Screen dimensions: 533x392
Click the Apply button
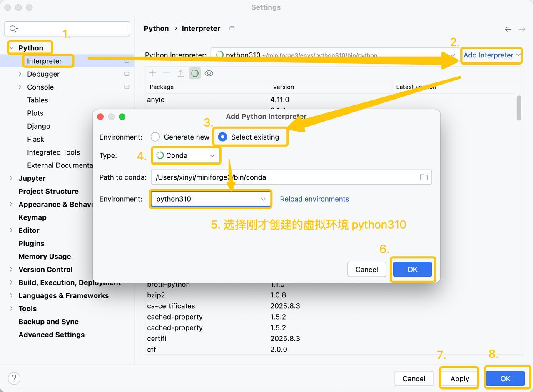[460, 378]
